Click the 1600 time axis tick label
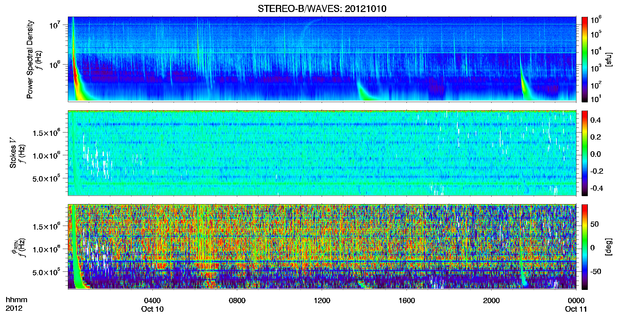Image resolution: width=644 pixels, height=332 pixels. [x=407, y=300]
